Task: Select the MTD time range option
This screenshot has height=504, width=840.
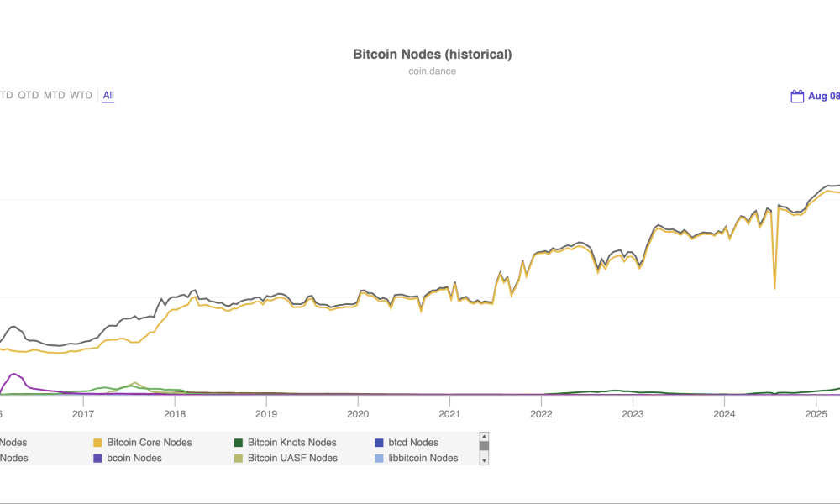Action: tap(55, 95)
